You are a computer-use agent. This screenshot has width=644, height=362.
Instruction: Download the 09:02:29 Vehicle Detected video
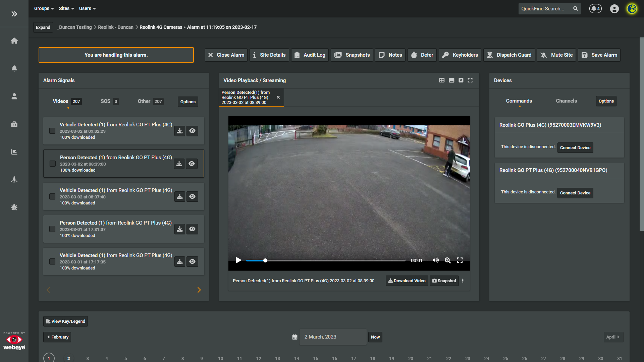tap(180, 131)
